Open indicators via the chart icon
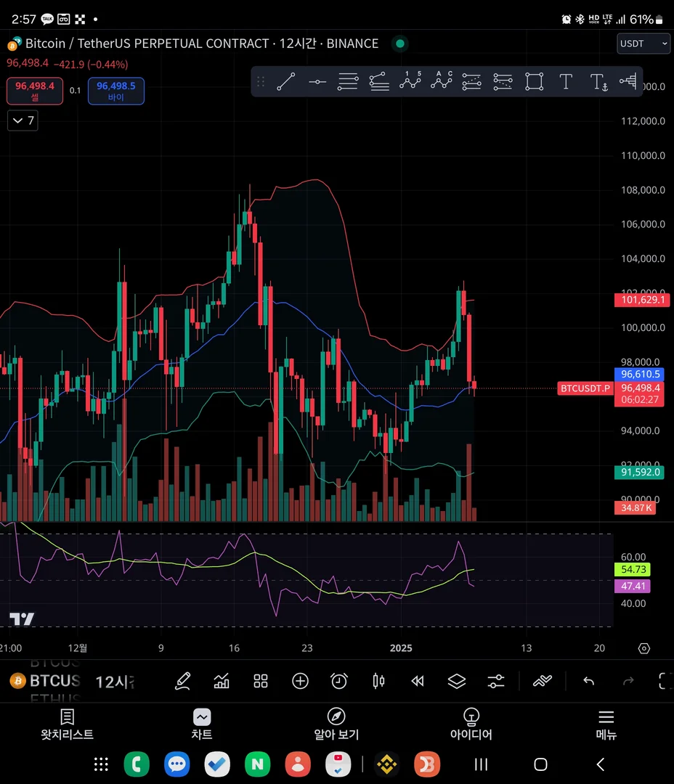 222,681
